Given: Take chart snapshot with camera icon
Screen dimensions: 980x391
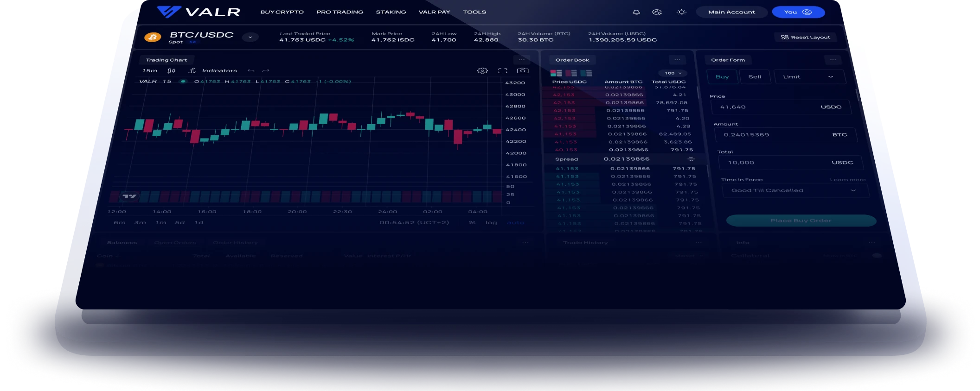Looking at the screenshot, I should pos(523,71).
